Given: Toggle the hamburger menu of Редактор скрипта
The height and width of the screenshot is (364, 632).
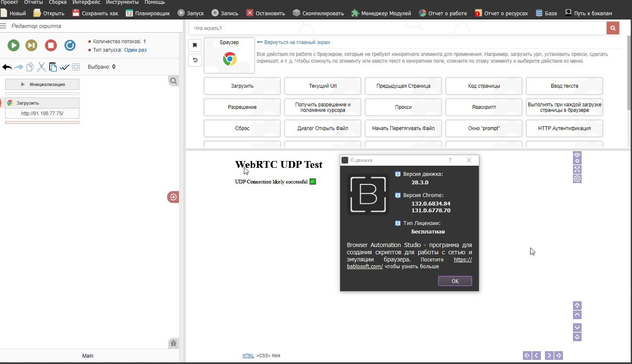Looking at the screenshot, I should click(x=3, y=26).
